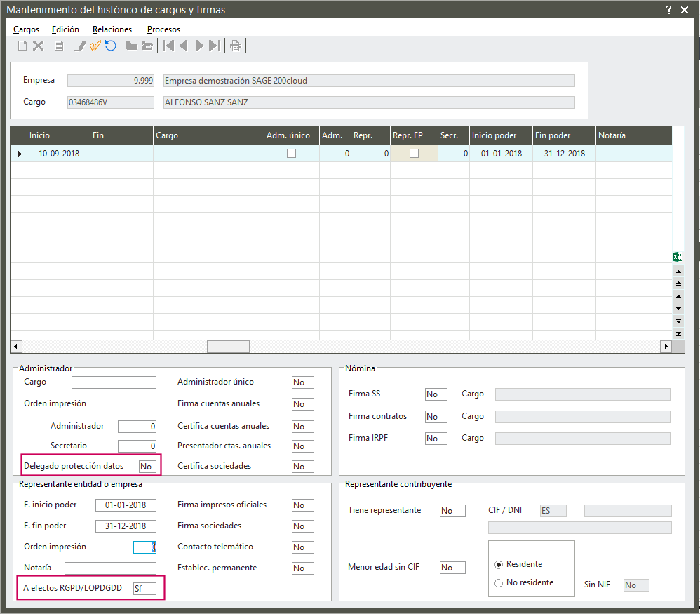Click the delete X icon in toolbar

tap(39, 46)
